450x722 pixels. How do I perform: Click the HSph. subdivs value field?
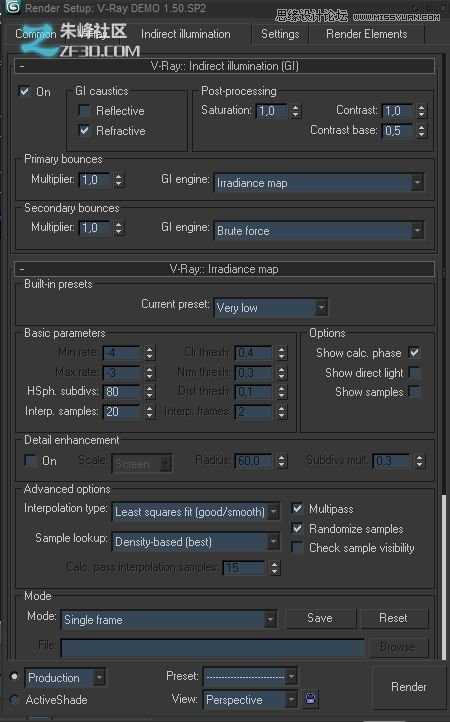click(123, 392)
